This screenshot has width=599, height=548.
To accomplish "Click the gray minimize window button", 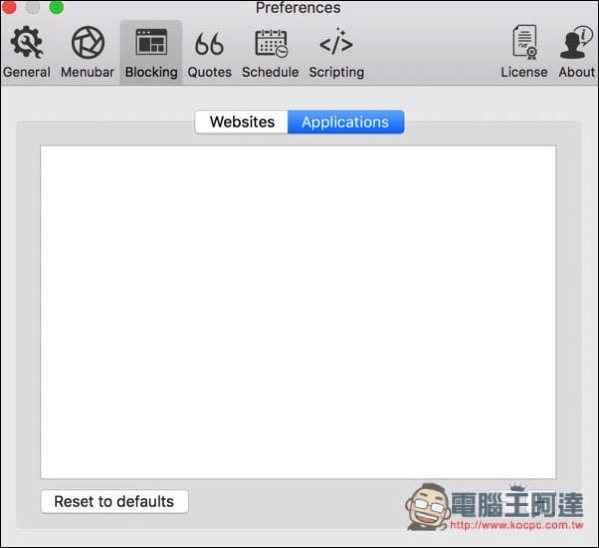I will (x=33, y=7).
